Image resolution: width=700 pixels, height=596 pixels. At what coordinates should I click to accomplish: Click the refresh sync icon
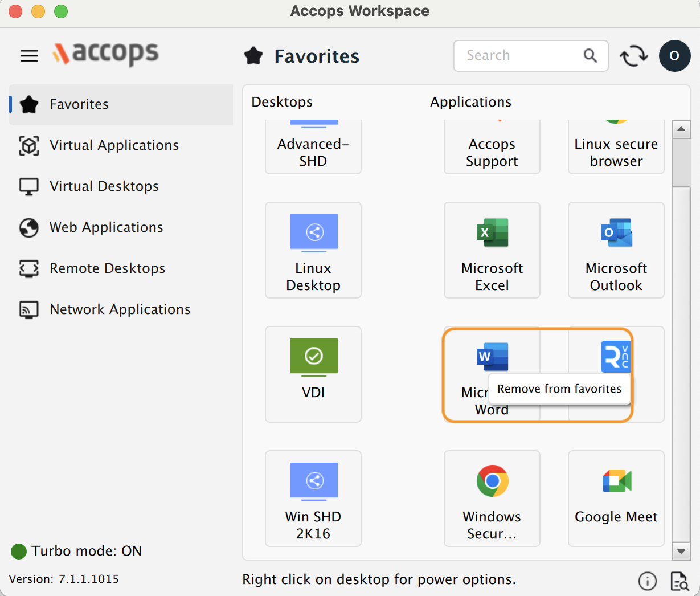633,56
